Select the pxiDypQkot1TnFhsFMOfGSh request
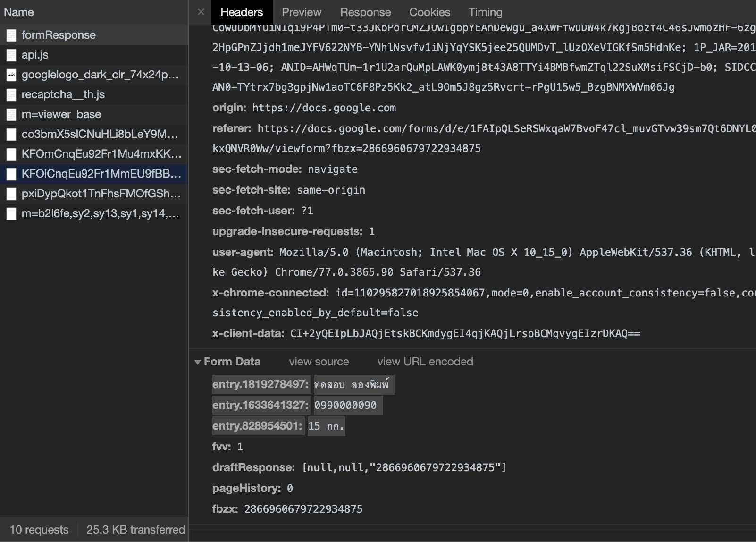Viewport: 756px width, 542px height. coord(94,194)
